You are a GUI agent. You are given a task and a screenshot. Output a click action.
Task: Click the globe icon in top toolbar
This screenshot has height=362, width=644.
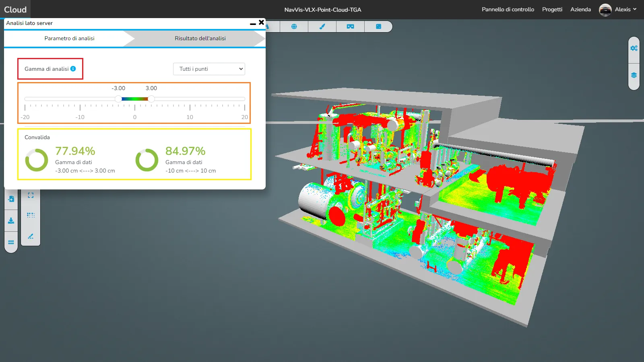pyautogui.click(x=294, y=27)
